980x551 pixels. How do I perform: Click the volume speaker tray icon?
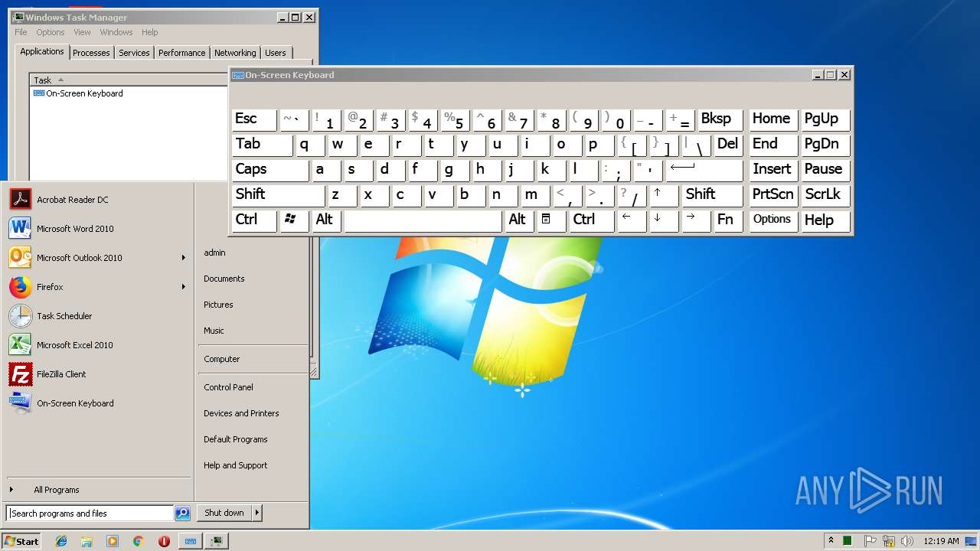907,541
